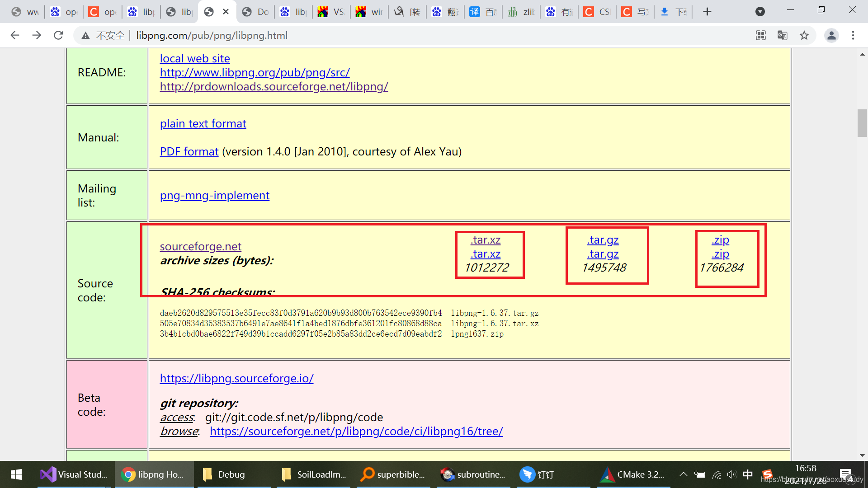This screenshot has height=488, width=868.
Task: Click the not-secure warning icon
Action: (85, 35)
